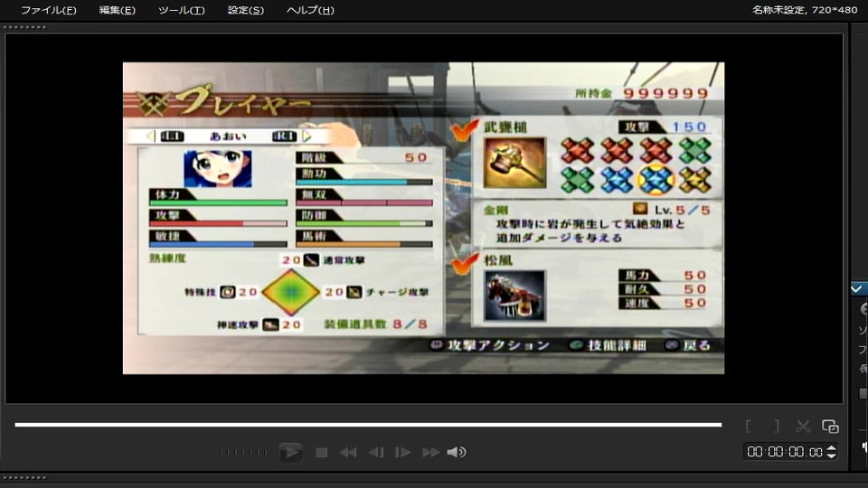Open the ファイル(F) menu
The image size is (868, 488).
click(48, 10)
